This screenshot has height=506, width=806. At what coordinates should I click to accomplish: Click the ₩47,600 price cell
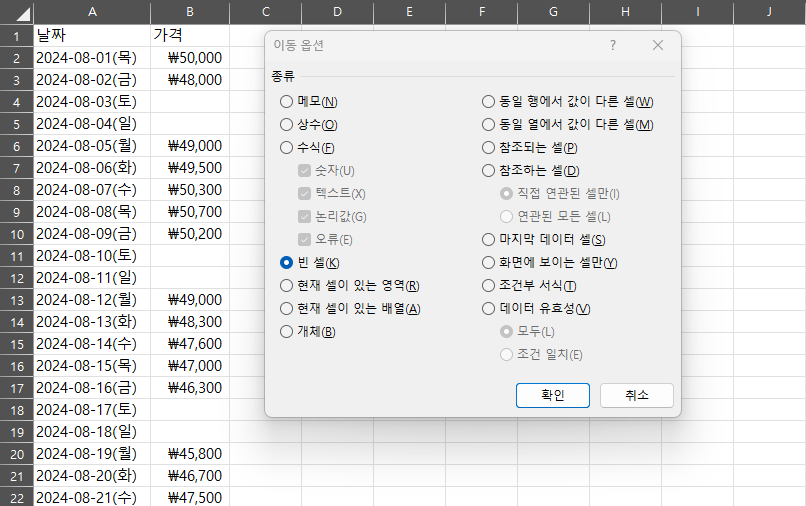coord(190,344)
